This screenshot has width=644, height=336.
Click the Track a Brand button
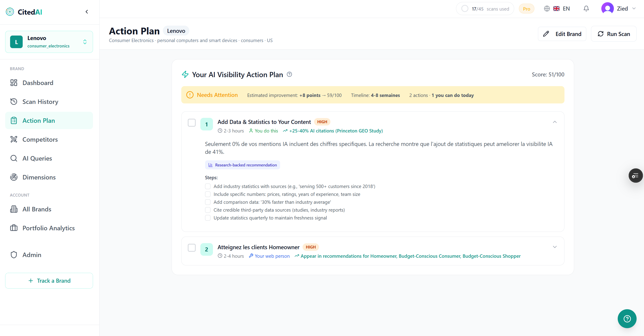[x=49, y=281]
